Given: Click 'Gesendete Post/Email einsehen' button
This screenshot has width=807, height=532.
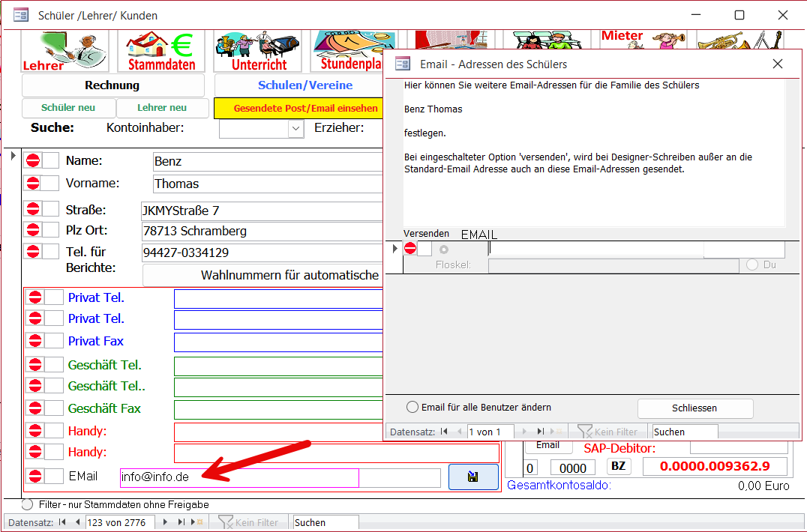Looking at the screenshot, I should pos(305,109).
